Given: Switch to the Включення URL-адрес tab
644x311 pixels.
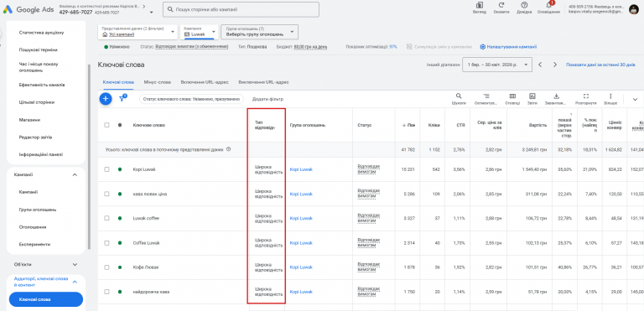Looking at the screenshot, I should (205, 82).
